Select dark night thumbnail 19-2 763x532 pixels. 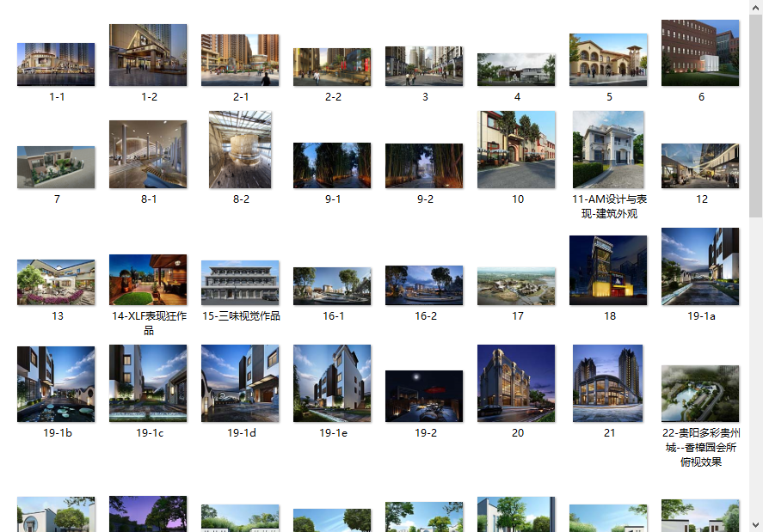[x=424, y=396]
